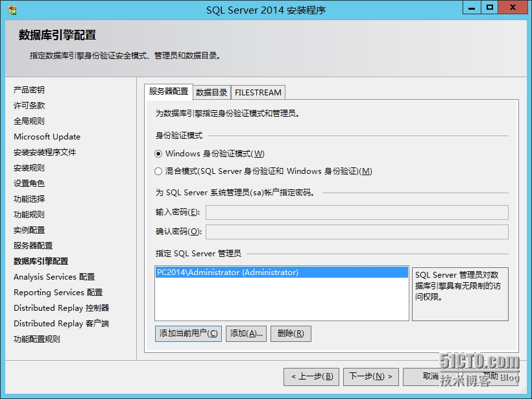This screenshot has width=532, height=399.
Task: Click the SQL Server 管理员 description box
Action: 460,294
